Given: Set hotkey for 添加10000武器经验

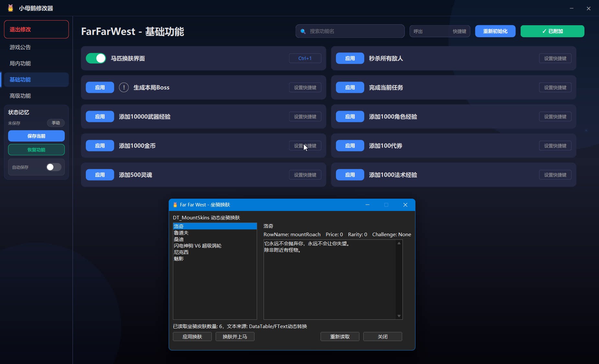Looking at the screenshot, I should click(x=305, y=116).
